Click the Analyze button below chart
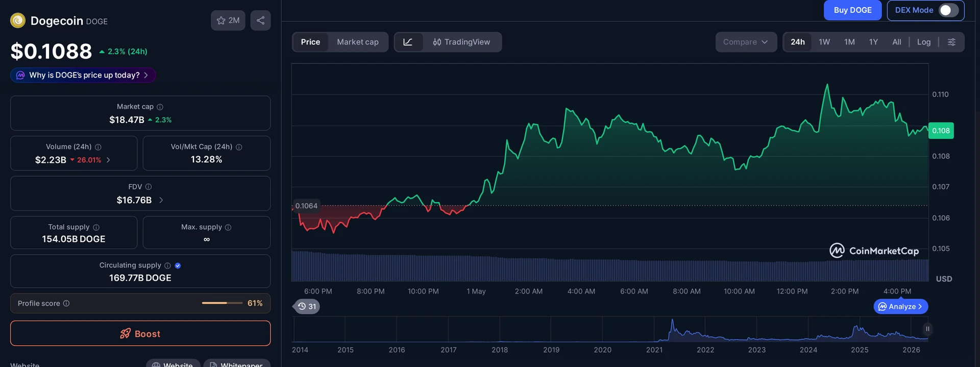The image size is (980, 367). [x=901, y=306]
